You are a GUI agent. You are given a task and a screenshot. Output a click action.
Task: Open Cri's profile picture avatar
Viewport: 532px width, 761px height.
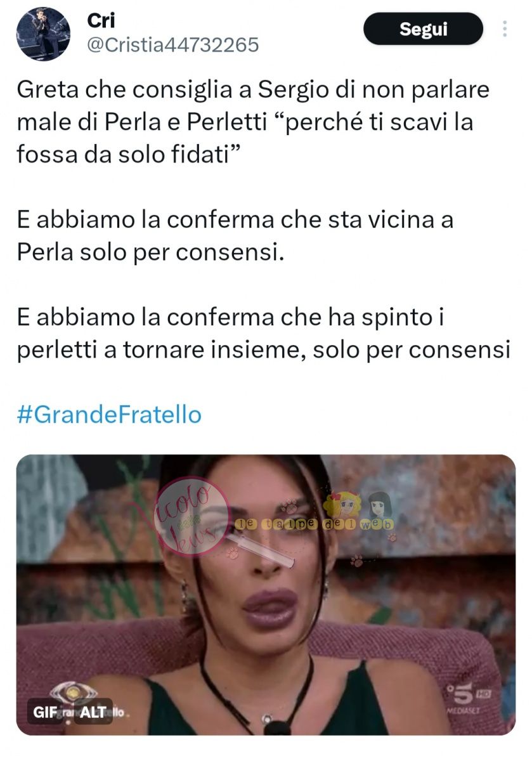43,34
